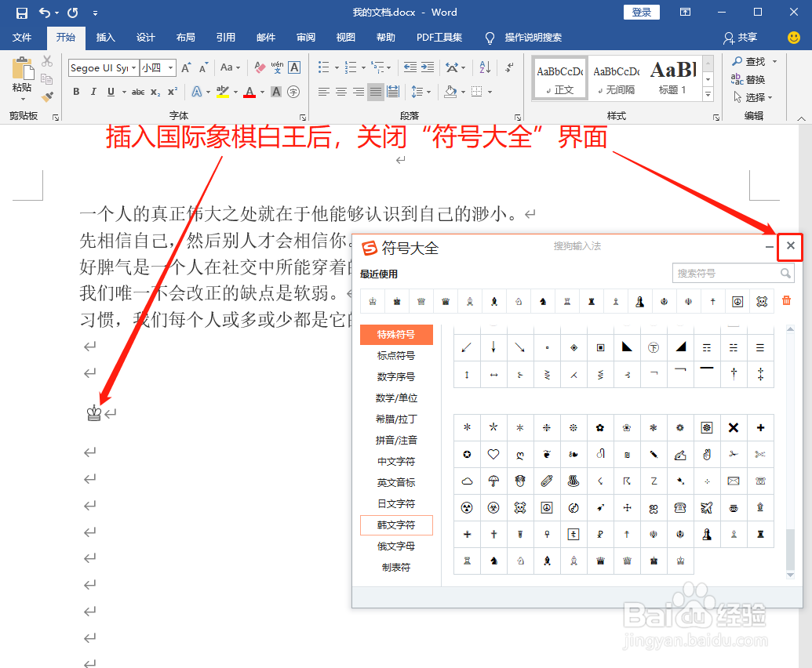This screenshot has height=668, width=812.
Task: Expand the line spacing dropdown
Action: coord(428,93)
